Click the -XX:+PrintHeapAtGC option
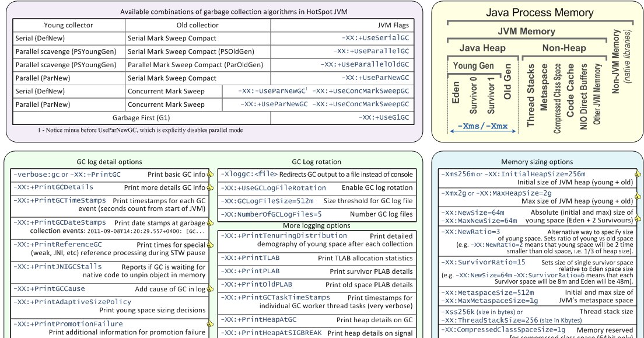644x338 pixels. [259, 319]
